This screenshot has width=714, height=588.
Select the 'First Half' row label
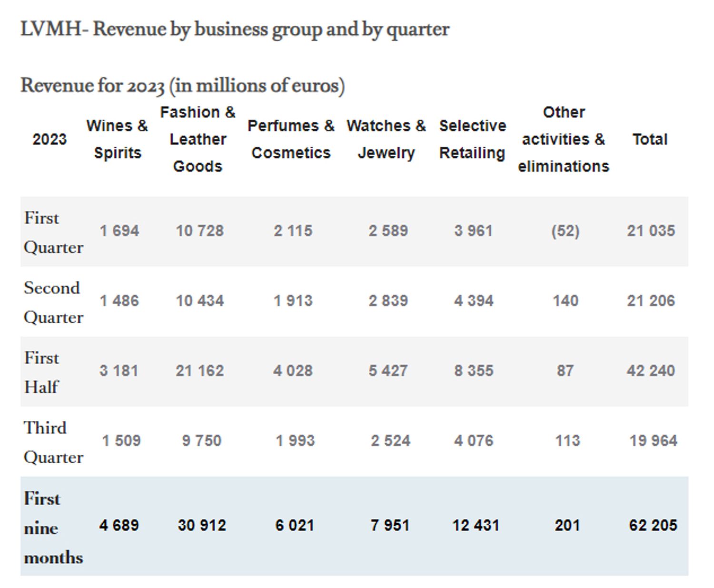click(x=41, y=372)
